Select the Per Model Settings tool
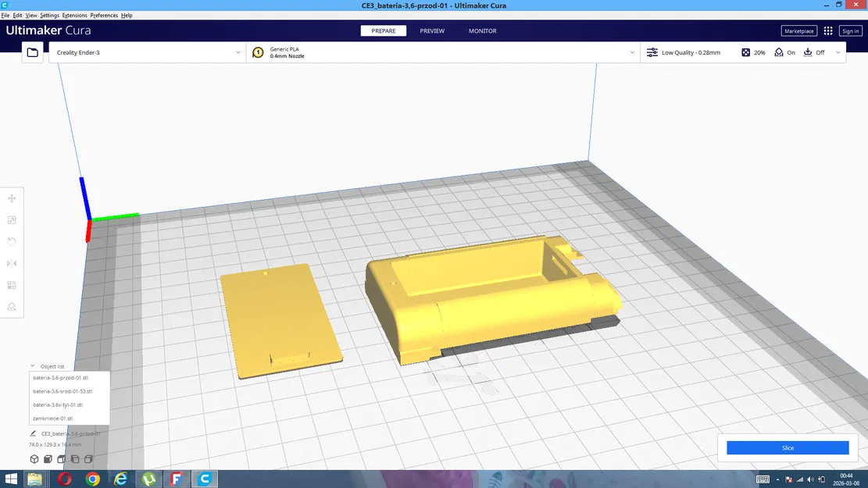The height and width of the screenshot is (488, 868). click(12, 285)
